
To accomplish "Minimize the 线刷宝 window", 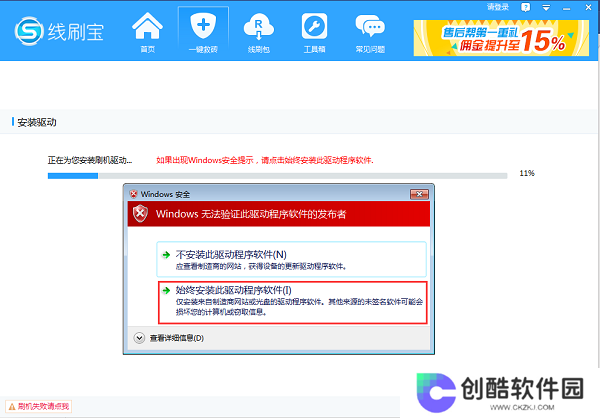I will (x=567, y=8).
